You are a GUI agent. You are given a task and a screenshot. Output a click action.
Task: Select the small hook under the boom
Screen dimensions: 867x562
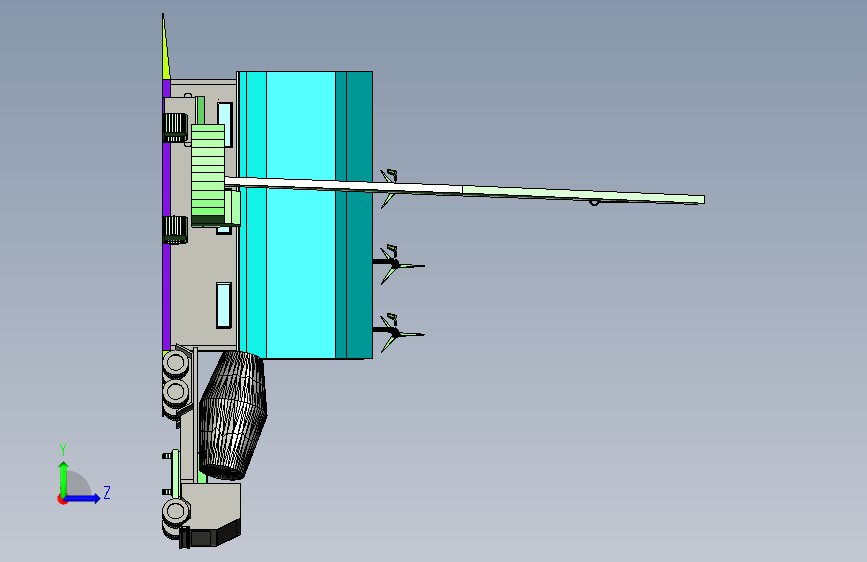[x=594, y=203]
